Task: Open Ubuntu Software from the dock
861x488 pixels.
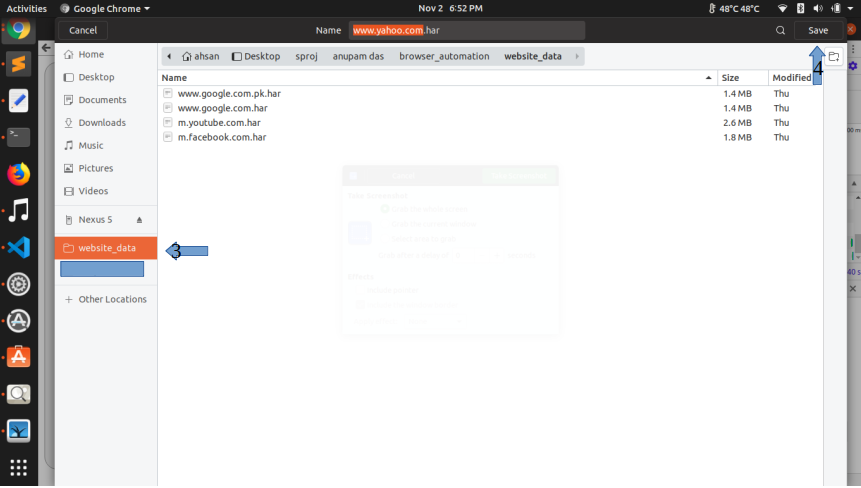Action: coord(18,357)
